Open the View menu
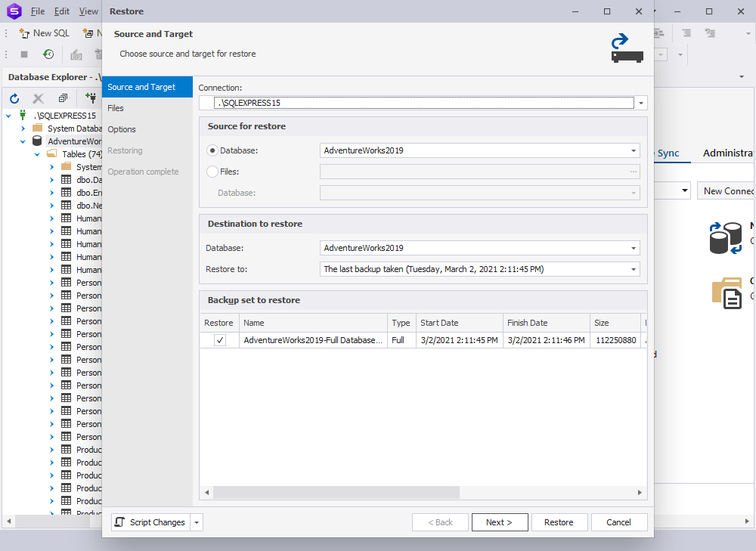Screen dimensions: 756x551 pos(88,11)
